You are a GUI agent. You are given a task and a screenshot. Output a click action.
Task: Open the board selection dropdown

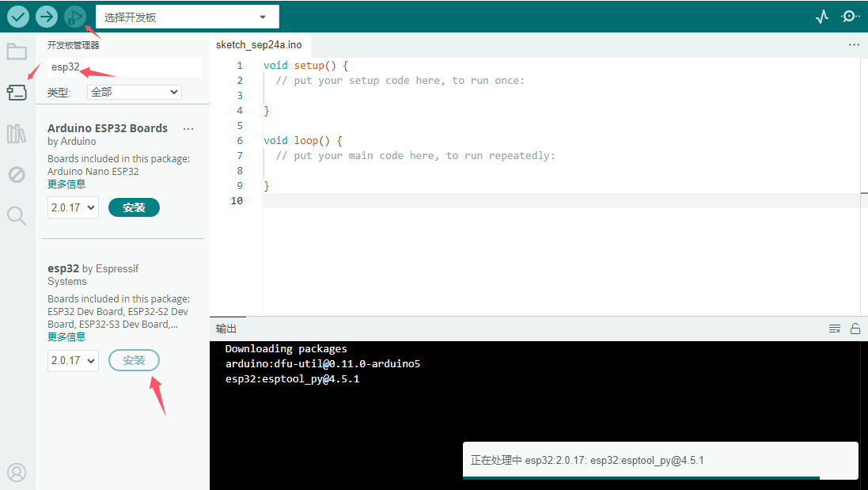point(187,17)
